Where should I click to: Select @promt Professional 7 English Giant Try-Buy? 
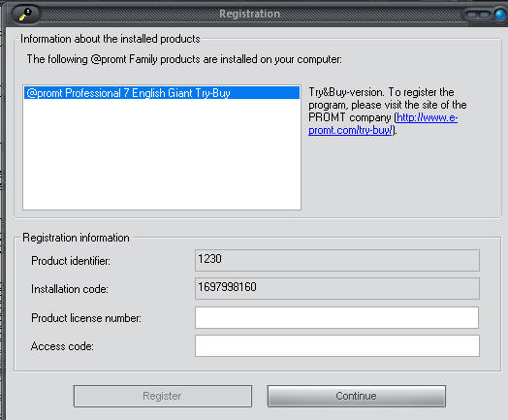click(162, 93)
